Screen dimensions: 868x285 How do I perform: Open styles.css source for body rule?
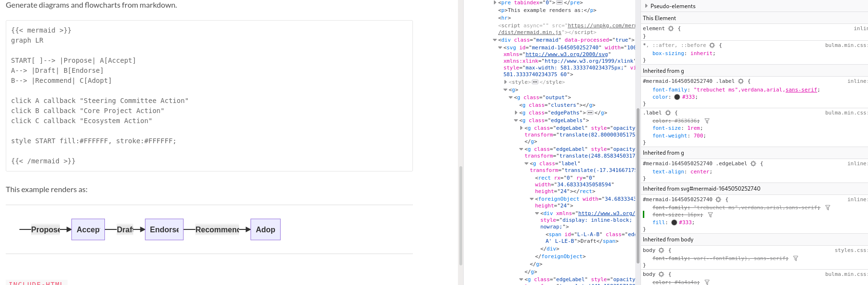tap(851, 251)
